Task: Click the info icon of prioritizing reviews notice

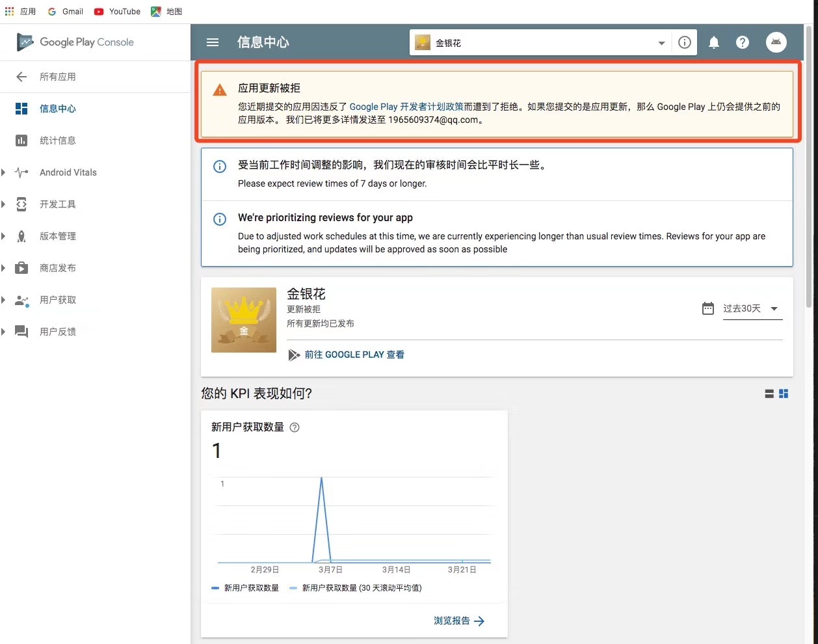Action: (220, 219)
